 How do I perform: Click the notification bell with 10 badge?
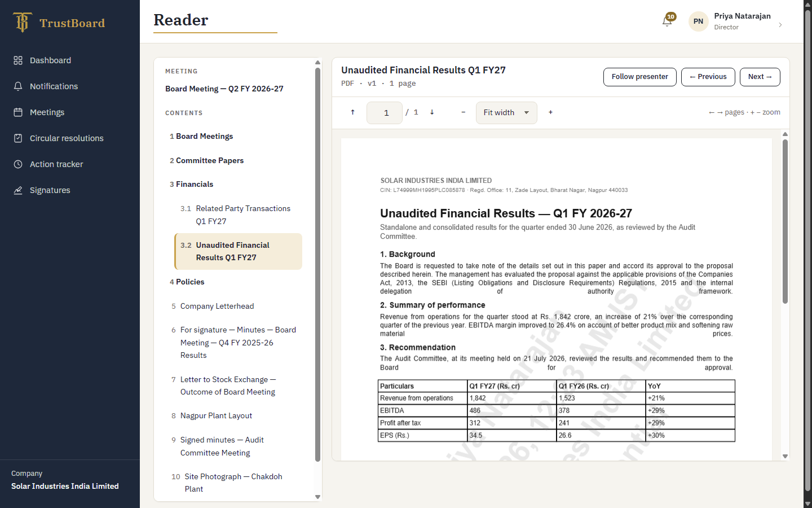(668, 21)
